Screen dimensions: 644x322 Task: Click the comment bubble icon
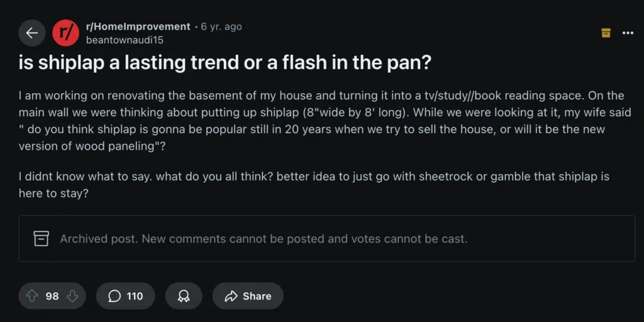(114, 296)
